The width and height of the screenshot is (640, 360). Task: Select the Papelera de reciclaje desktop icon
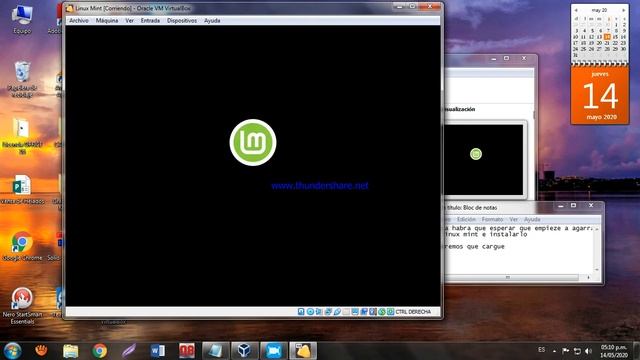tap(22, 80)
